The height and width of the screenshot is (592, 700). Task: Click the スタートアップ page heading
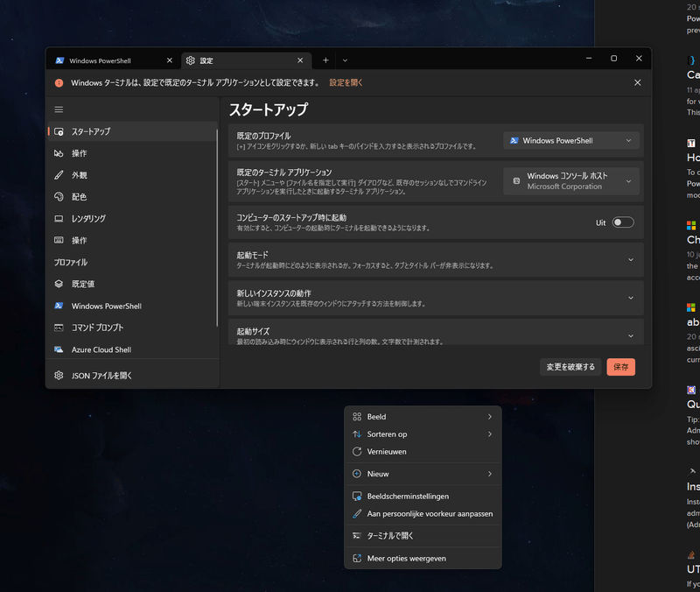269,109
